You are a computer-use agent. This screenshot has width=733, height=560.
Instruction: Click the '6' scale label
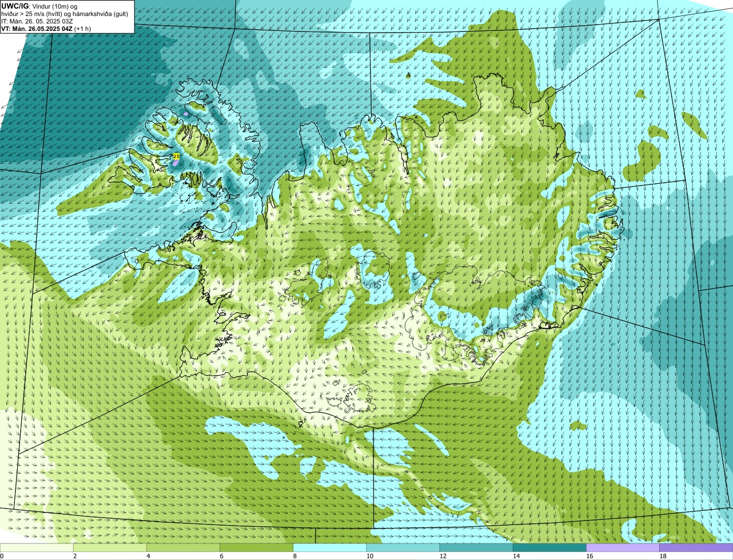point(222,556)
